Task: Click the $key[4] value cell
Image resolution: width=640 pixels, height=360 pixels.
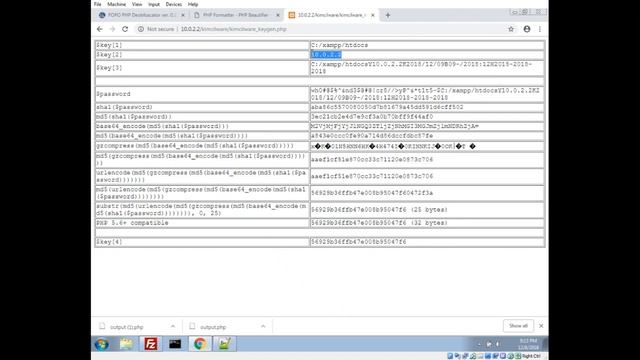Action: 427,242
